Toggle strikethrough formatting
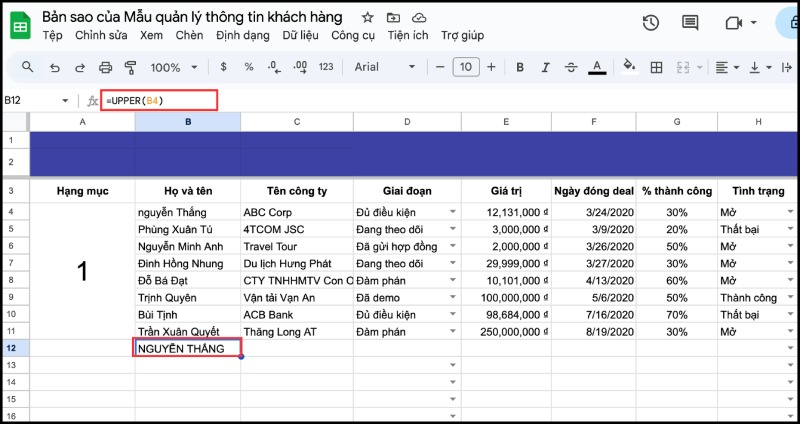This screenshot has height=424, width=800. pos(571,67)
